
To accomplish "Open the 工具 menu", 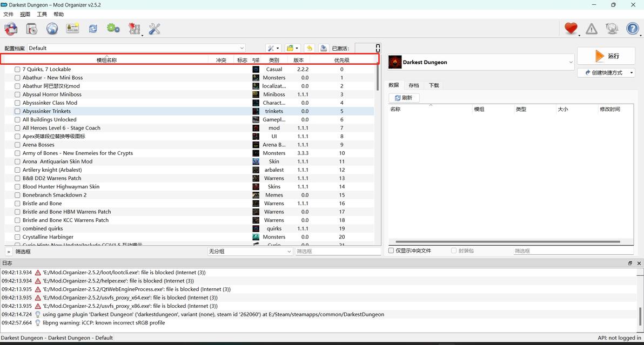I will click(x=42, y=15).
